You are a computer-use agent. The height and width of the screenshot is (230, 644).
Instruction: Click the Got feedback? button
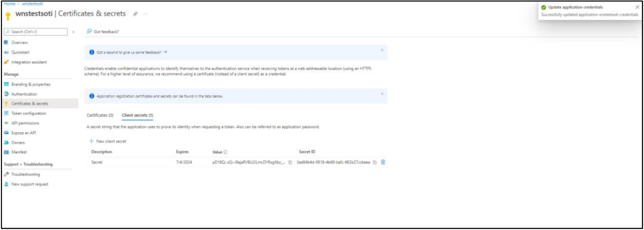(103, 32)
